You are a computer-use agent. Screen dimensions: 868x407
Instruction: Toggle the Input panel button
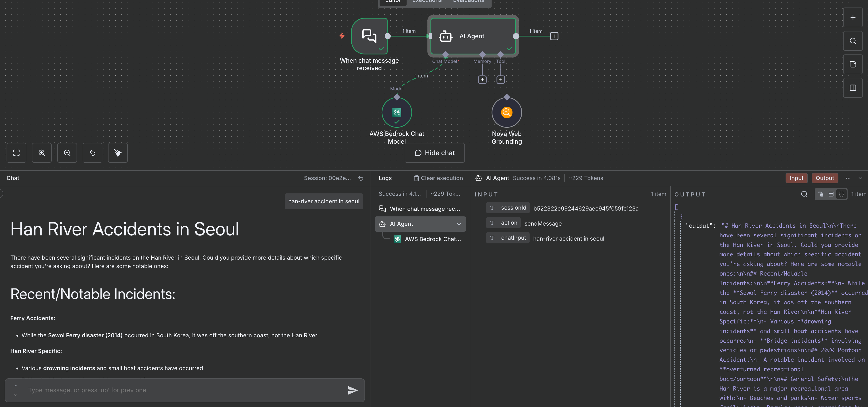796,178
